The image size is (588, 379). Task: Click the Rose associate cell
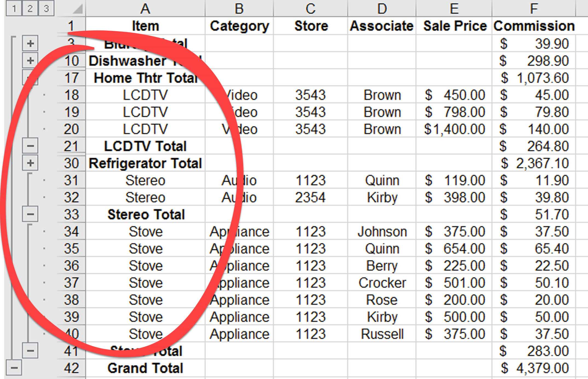(382, 300)
